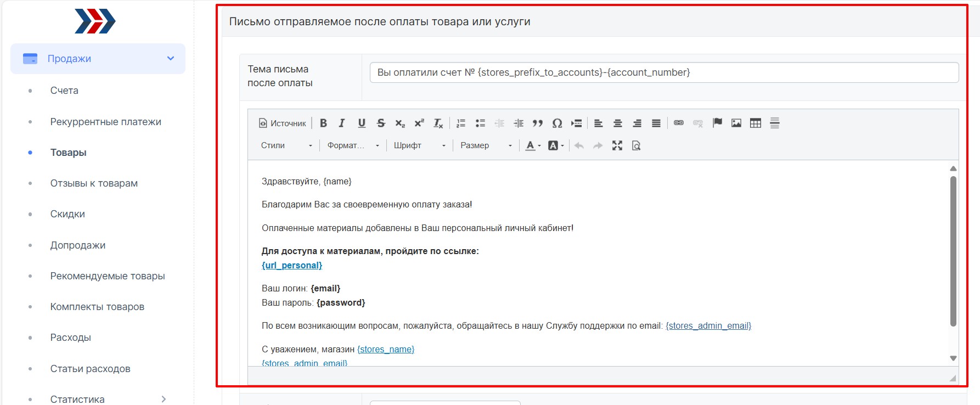Click the site logo at top left
Image resolution: width=980 pixels, height=405 pixels.
(x=95, y=21)
